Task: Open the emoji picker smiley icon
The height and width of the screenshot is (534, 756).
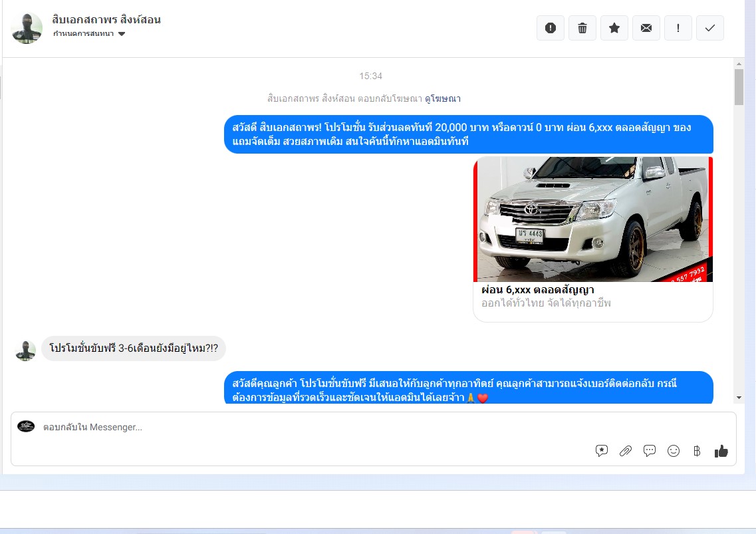Action: coord(673,451)
